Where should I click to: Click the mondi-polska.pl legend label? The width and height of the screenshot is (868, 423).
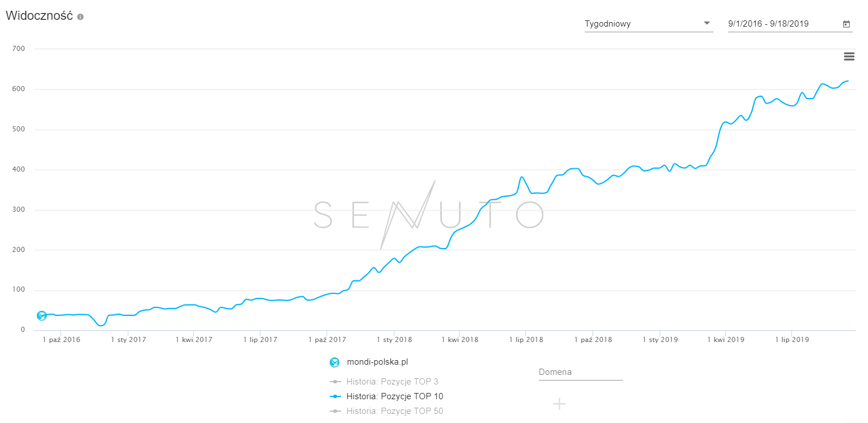[377, 362]
